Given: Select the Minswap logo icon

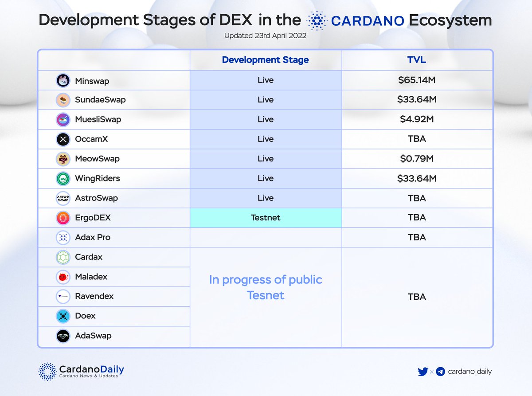Looking at the screenshot, I should point(62,80).
